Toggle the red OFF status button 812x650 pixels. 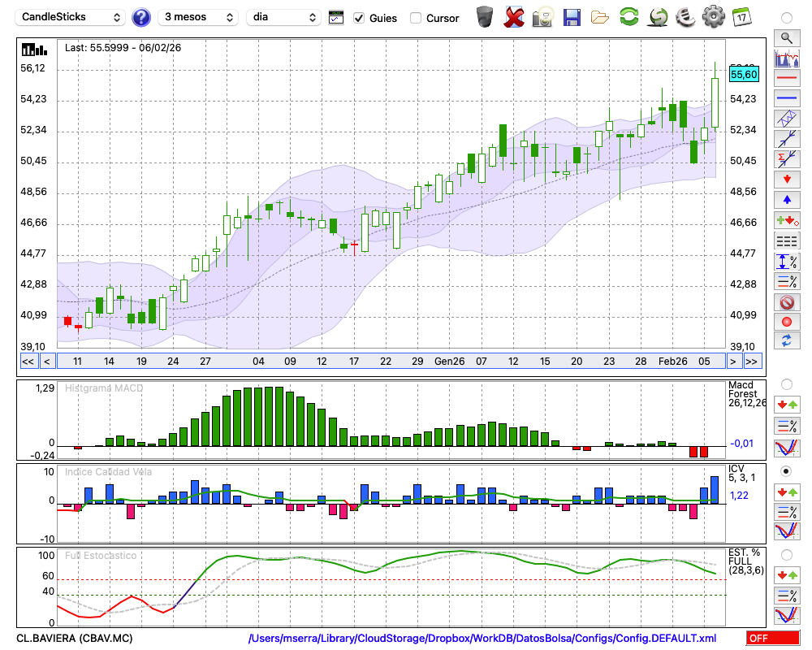(x=771, y=639)
